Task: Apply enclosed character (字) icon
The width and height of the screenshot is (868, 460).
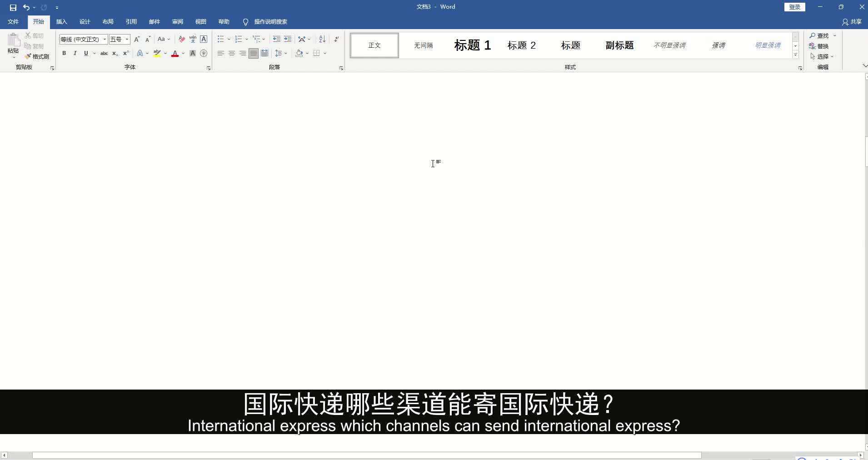Action: 204,53
